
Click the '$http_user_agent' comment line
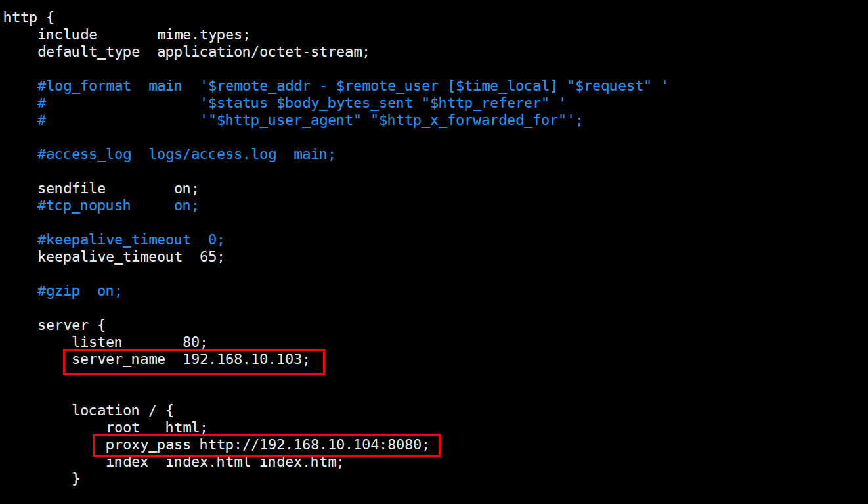tap(310, 120)
